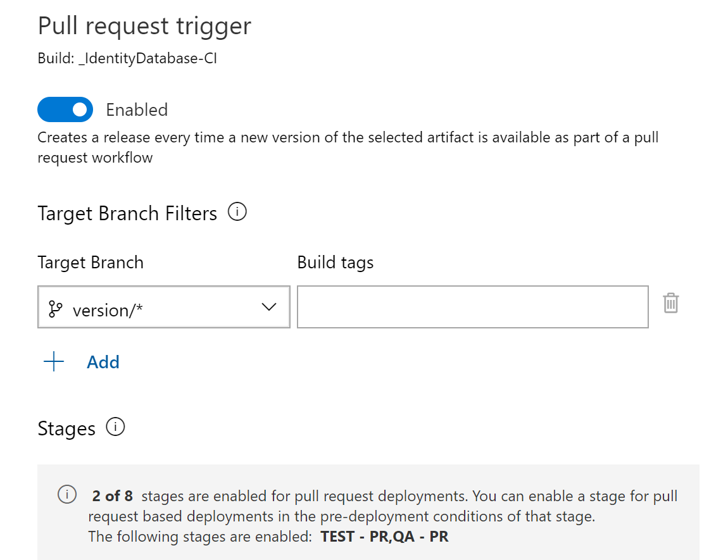The image size is (728, 560).
Task: Click the Enabled label next to the switch
Action: [137, 109]
